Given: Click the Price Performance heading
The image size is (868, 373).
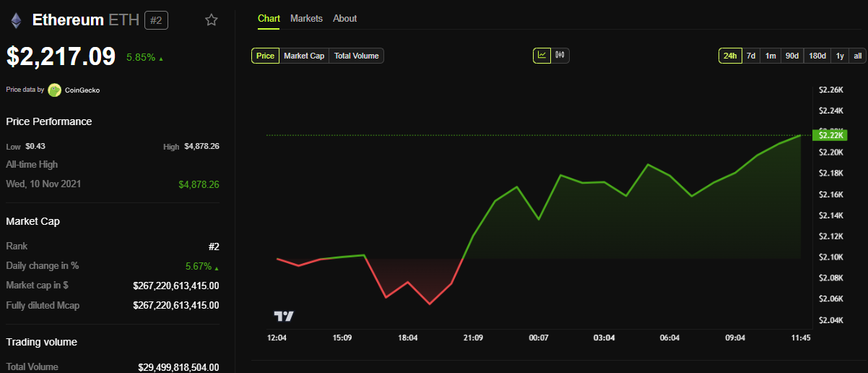Looking at the screenshot, I should click(49, 121).
